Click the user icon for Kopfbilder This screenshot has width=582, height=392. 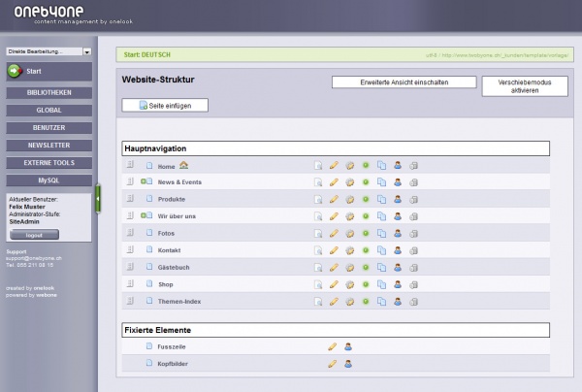(347, 364)
